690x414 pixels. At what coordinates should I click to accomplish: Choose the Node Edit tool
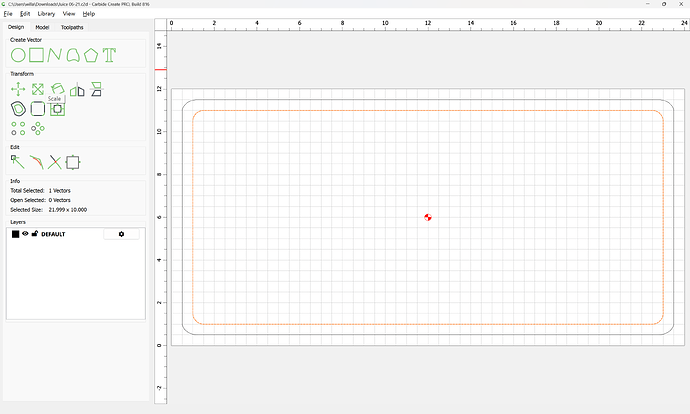coord(18,162)
